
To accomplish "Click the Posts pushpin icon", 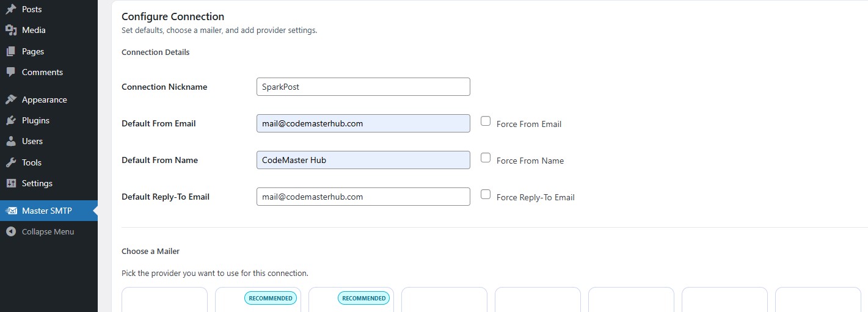I will pyautogui.click(x=11, y=9).
